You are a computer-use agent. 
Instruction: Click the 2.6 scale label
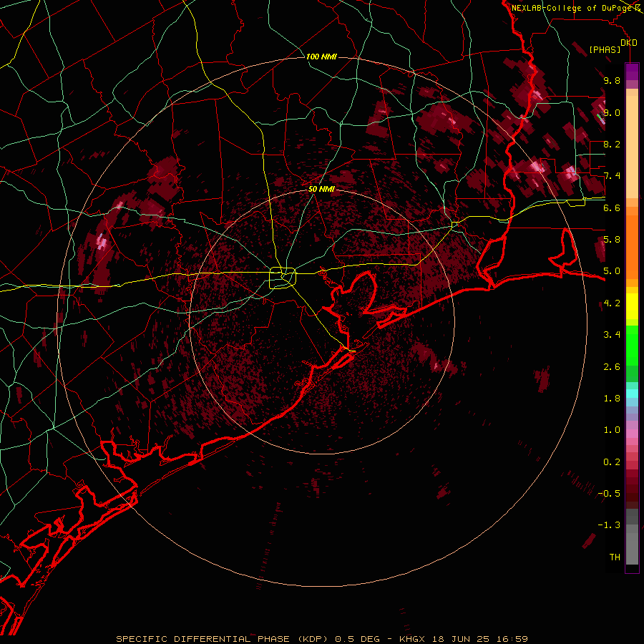pos(612,367)
